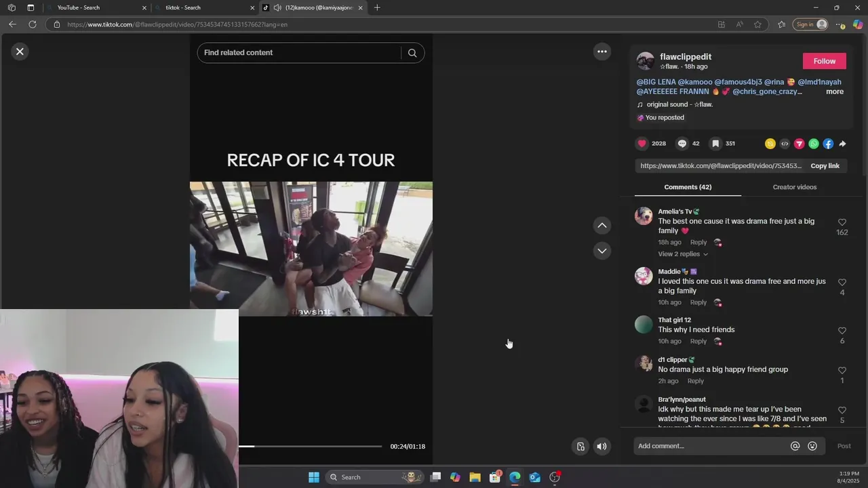
Task: Open Outlook from taskbar
Action: pyautogui.click(x=534, y=477)
